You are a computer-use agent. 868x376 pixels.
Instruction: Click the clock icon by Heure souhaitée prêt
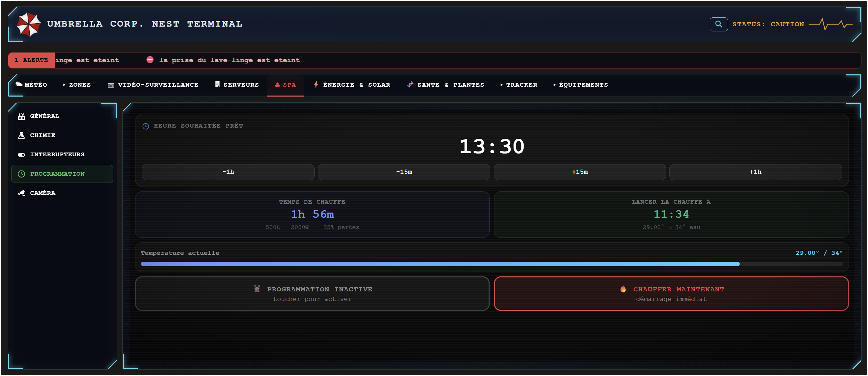pyautogui.click(x=146, y=126)
